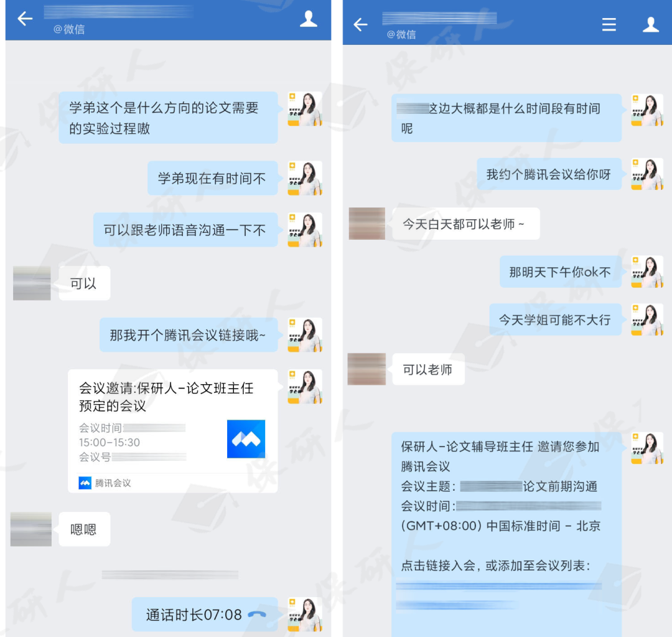This screenshot has height=637, width=672.
Task: Open the hamburger menu in the right chat
Action: click(609, 24)
